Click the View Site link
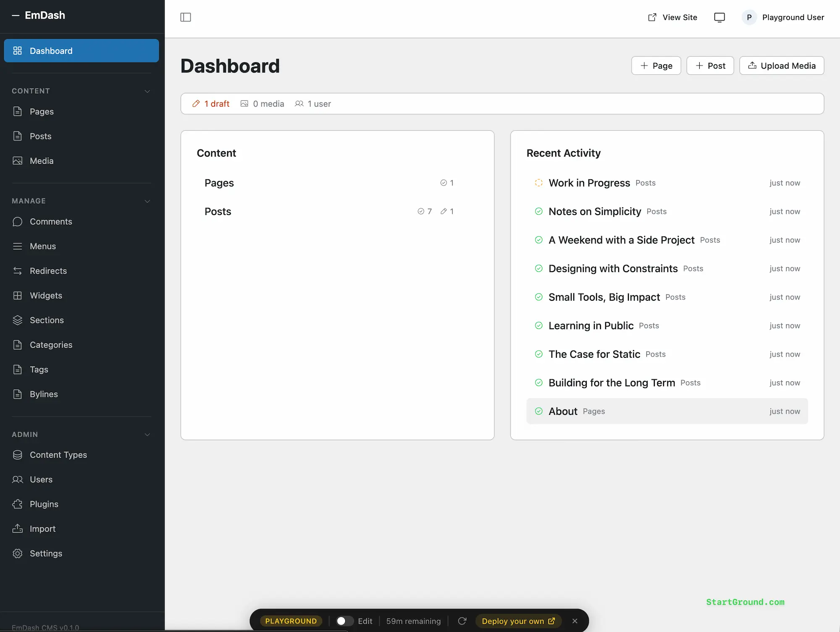This screenshot has width=840, height=632. tap(672, 17)
